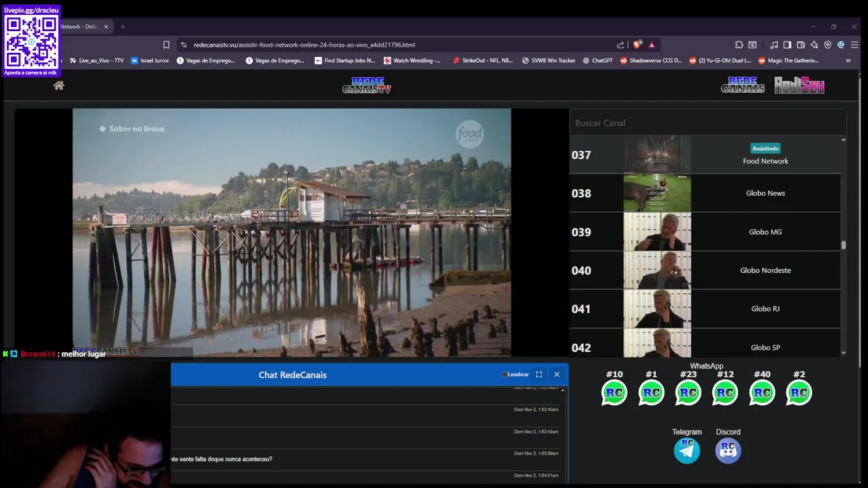This screenshot has height=488, width=868.
Task: Click the VPN shield icon in the toolbar
Action: (x=828, y=45)
